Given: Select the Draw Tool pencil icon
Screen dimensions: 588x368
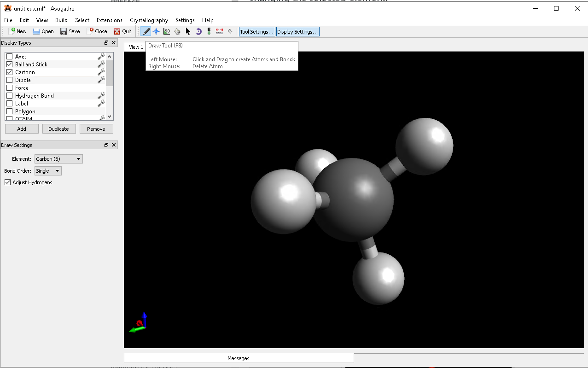Looking at the screenshot, I should click(146, 31).
